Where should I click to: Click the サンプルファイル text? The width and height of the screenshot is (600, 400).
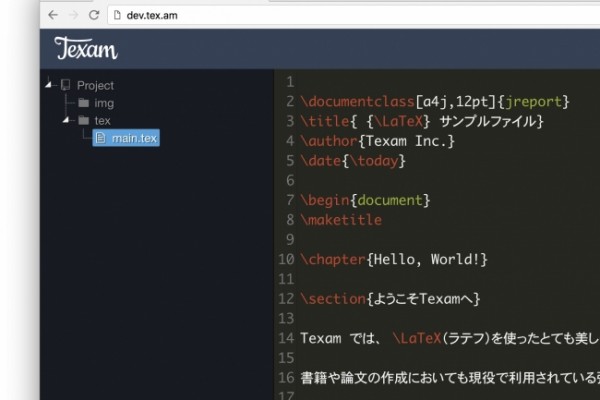point(488,121)
